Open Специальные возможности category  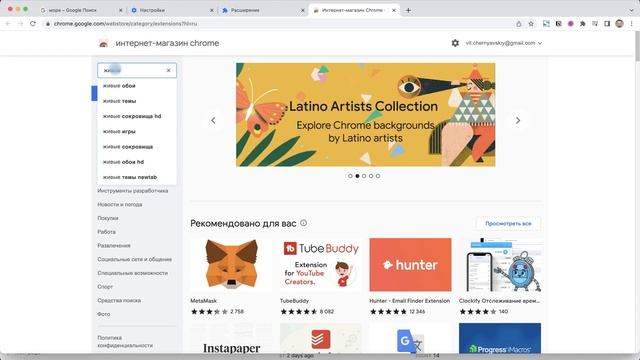(x=133, y=273)
